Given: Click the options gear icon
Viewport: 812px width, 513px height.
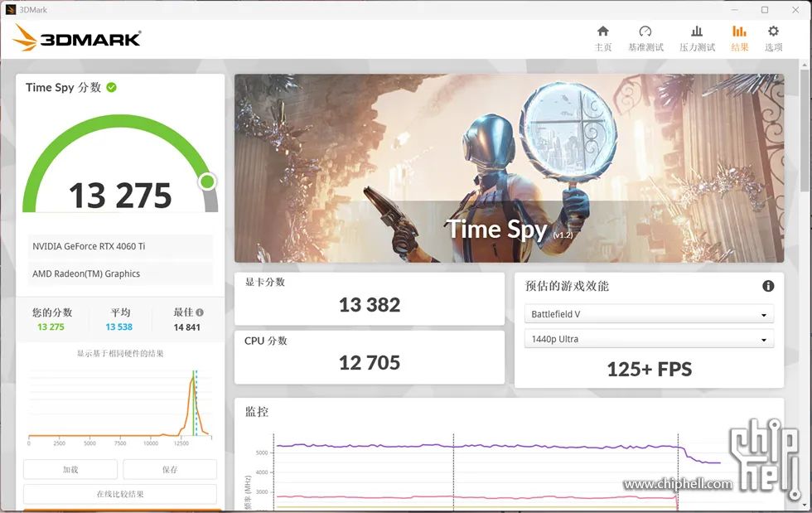Looking at the screenshot, I should click(x=773, y=31).
